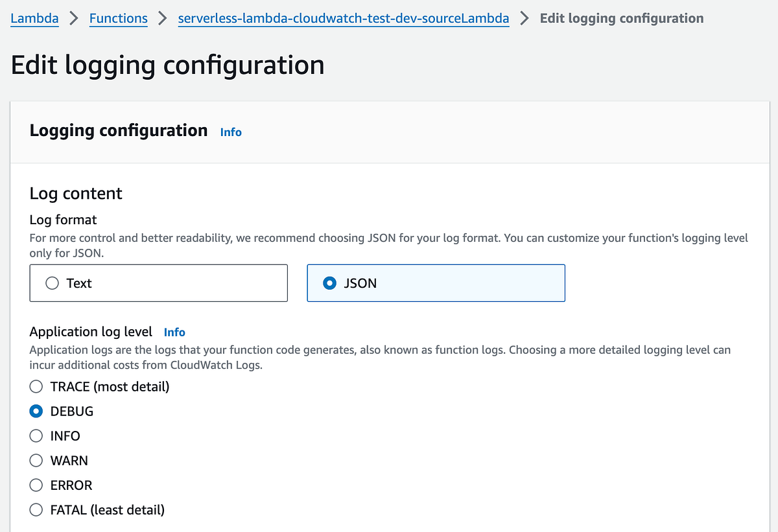Click the Text option card

[x=158, y=283]
